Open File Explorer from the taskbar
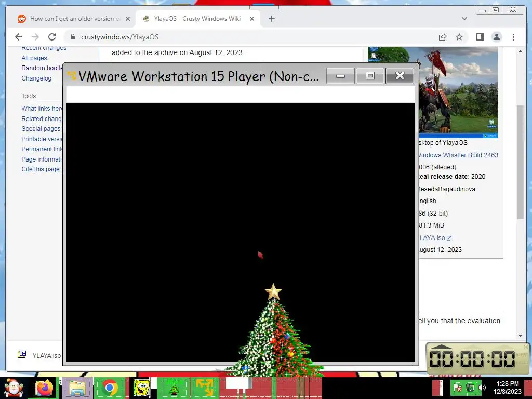 click(x=77, y=388)
